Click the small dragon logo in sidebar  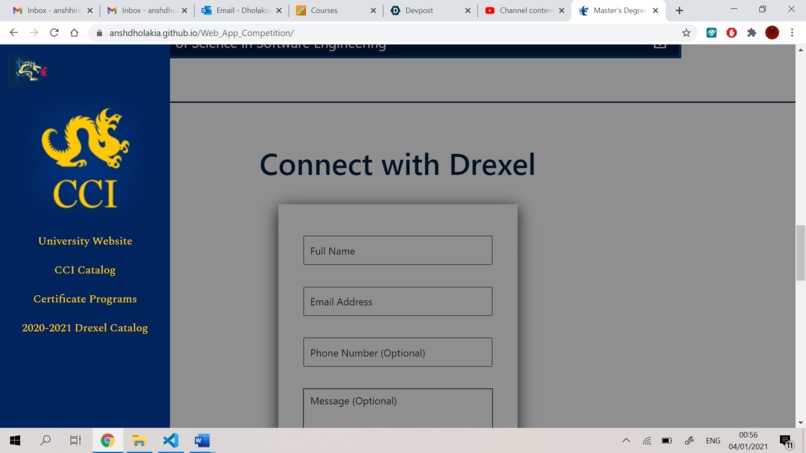click(x=30, y=70)
